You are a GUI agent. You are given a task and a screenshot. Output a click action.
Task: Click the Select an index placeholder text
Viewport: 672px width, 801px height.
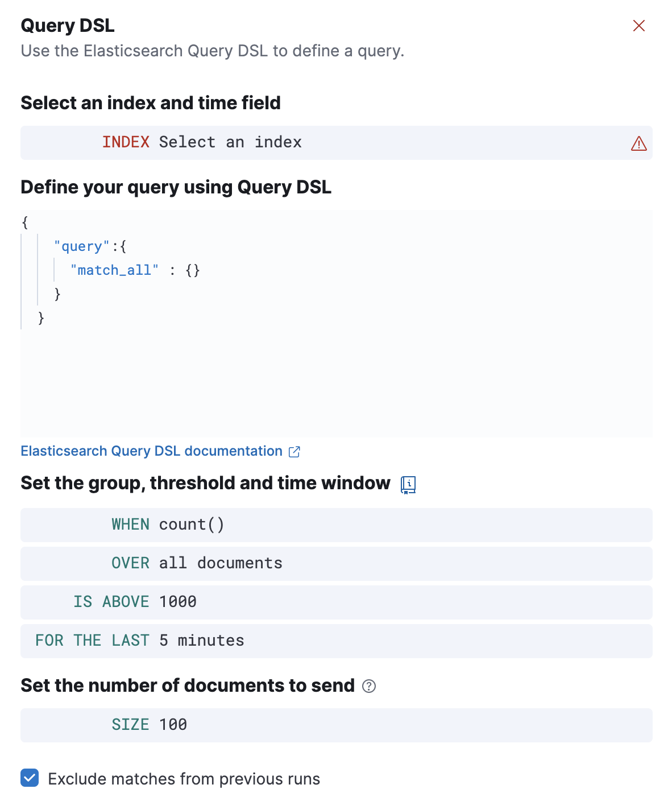pyautogui.click(x=230, y=142)
